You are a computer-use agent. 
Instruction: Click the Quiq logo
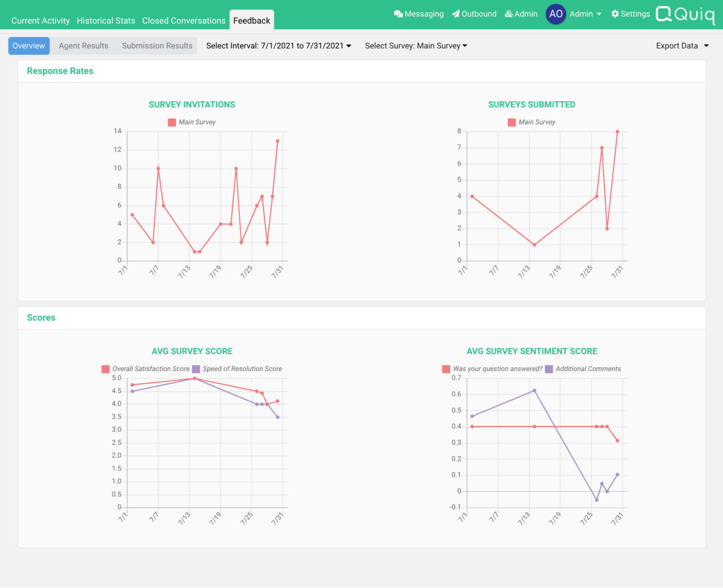(685, 15)
